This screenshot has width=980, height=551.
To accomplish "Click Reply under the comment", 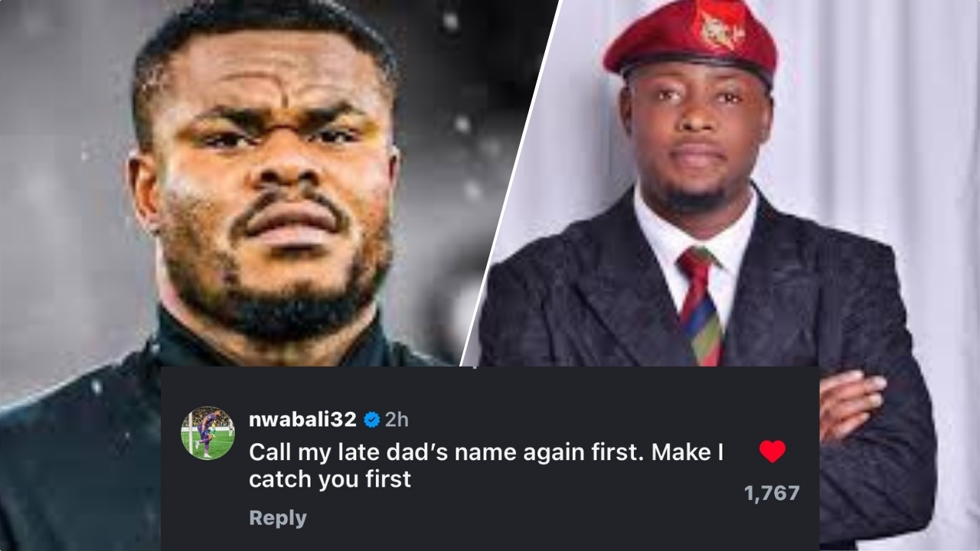I will 278,518.
